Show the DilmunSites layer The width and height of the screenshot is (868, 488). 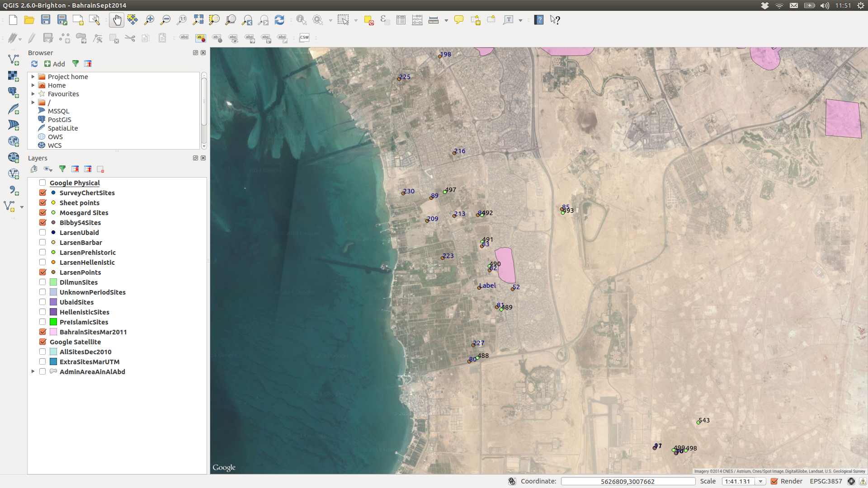tap(42, 282)
